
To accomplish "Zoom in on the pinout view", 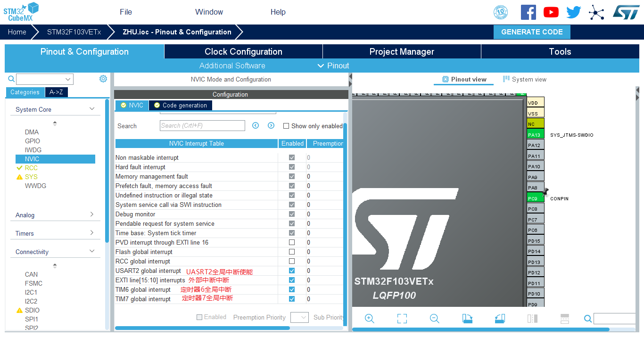I will coord(370,319).
